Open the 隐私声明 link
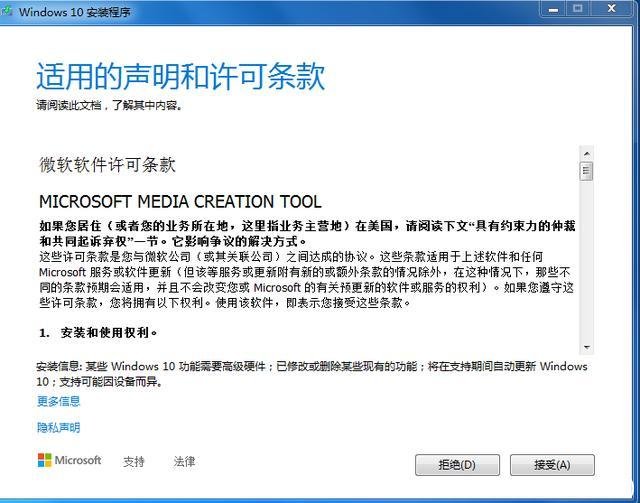Image resolution: width=640 pixels, height=503 pixels. point(58,428)
